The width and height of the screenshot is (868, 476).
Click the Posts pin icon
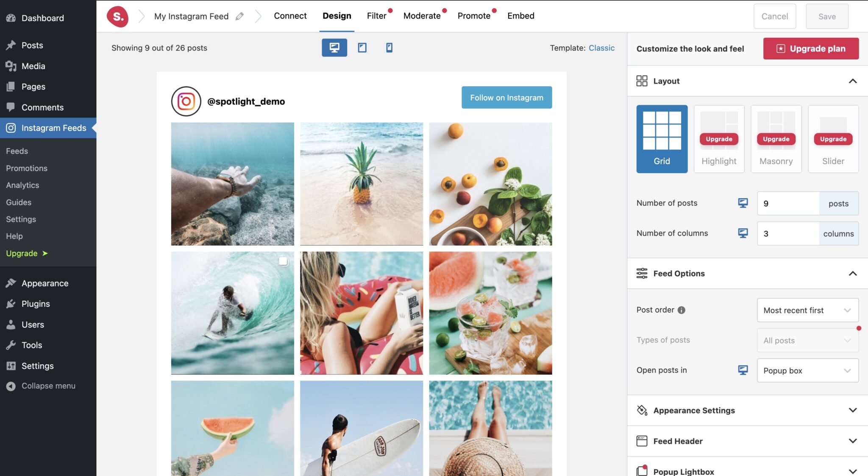click(x=11, y=45)
